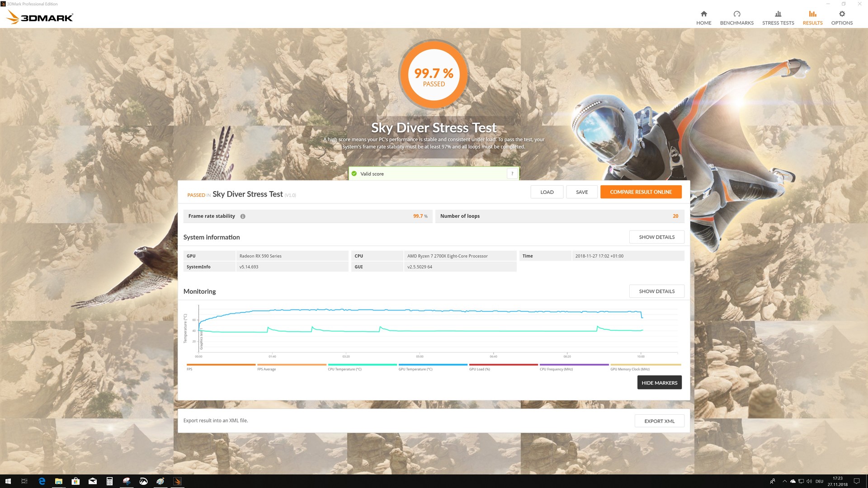Click Export XML button

(x=659, y=421)
